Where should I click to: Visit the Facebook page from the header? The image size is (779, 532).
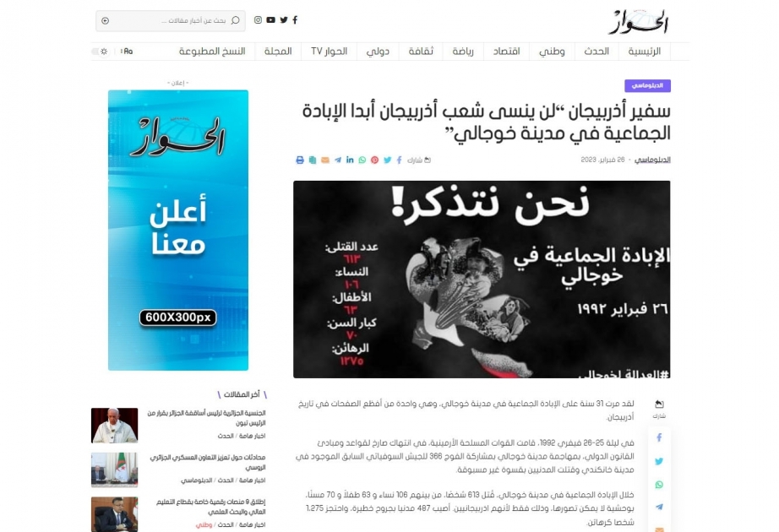[295, 20]
